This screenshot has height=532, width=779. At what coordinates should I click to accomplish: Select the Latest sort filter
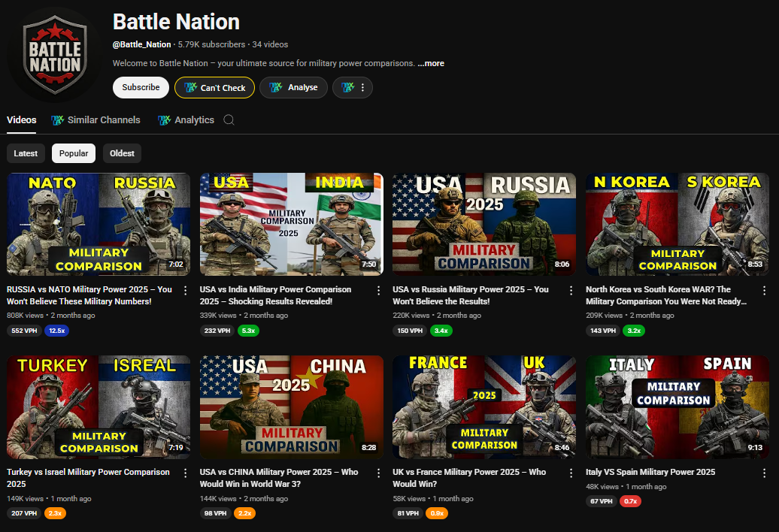click(26, 153)
